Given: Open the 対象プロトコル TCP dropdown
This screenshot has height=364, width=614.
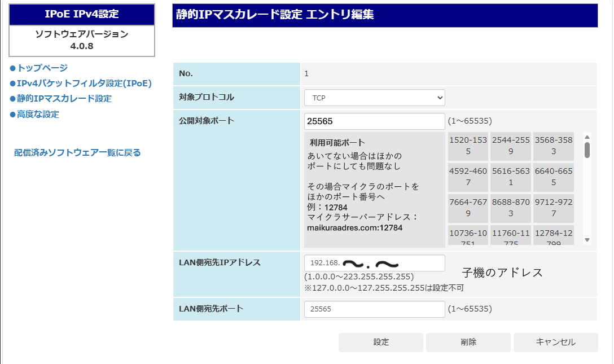Looking at the screenshot, I should pyautogui.click(x=374, y=98).
